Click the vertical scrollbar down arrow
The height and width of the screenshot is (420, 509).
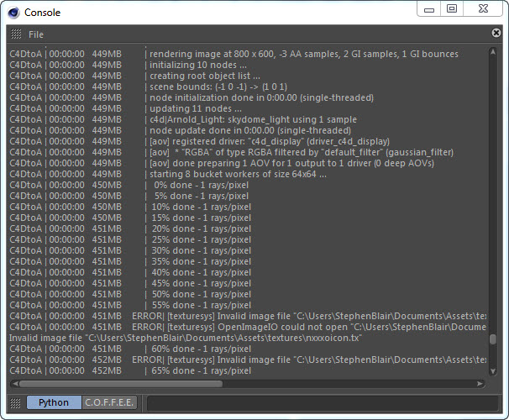point(494,372)
